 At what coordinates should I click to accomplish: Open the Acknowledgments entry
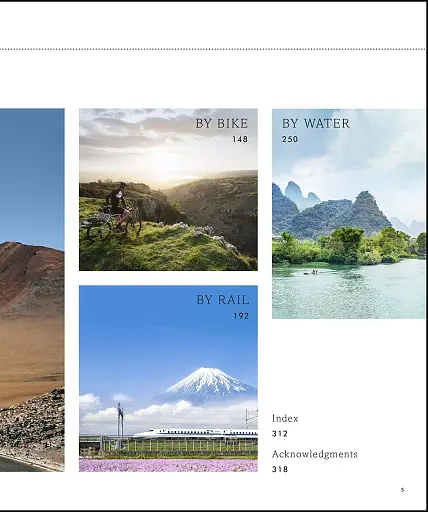tap(315, 454)
